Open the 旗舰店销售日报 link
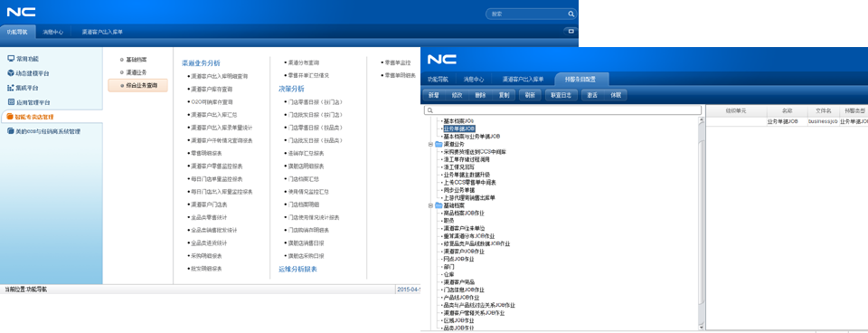The height and width of the screenshot is (333, 868). [307, 243]
